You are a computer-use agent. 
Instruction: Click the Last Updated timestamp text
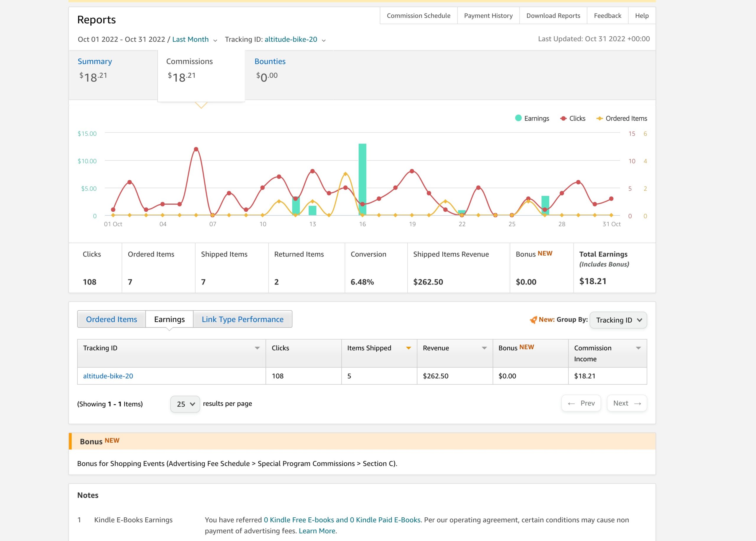(x=594, y=39)
